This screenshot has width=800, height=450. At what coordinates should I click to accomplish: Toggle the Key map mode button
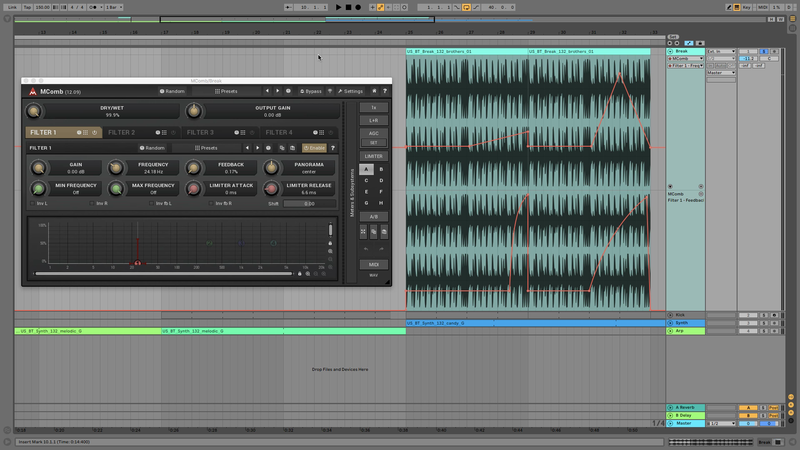(747, 7)
